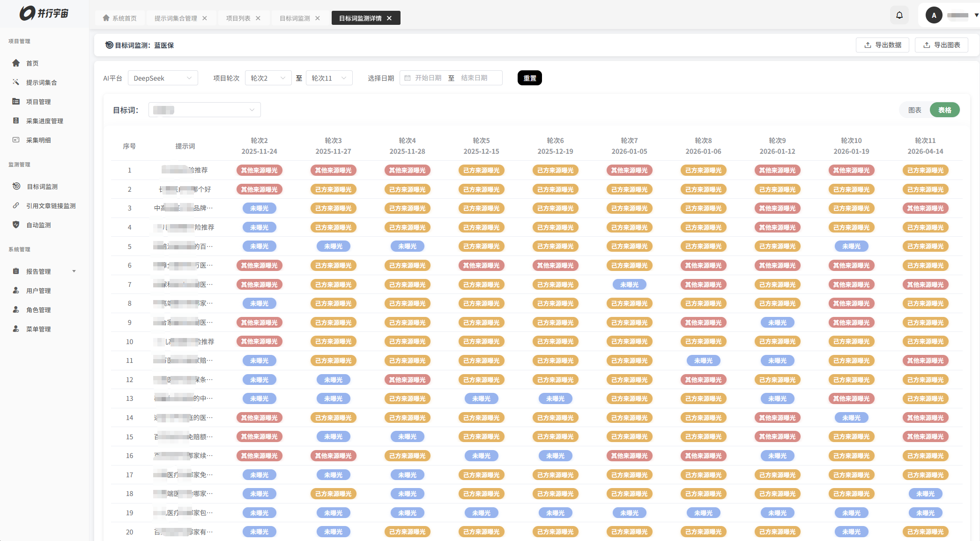
Task: Click the 开始日期 input field
Action: point(428,78)
